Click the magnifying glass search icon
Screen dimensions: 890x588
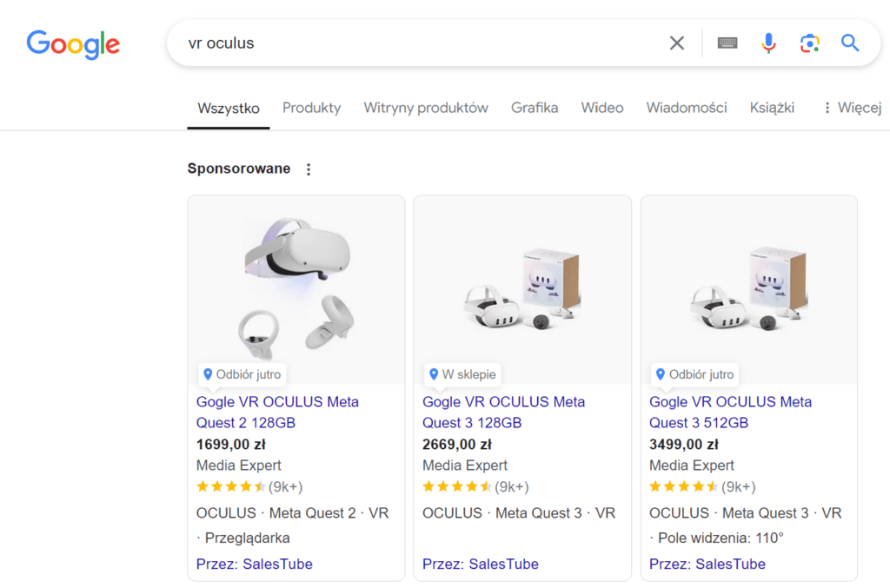tap(849, 42)
